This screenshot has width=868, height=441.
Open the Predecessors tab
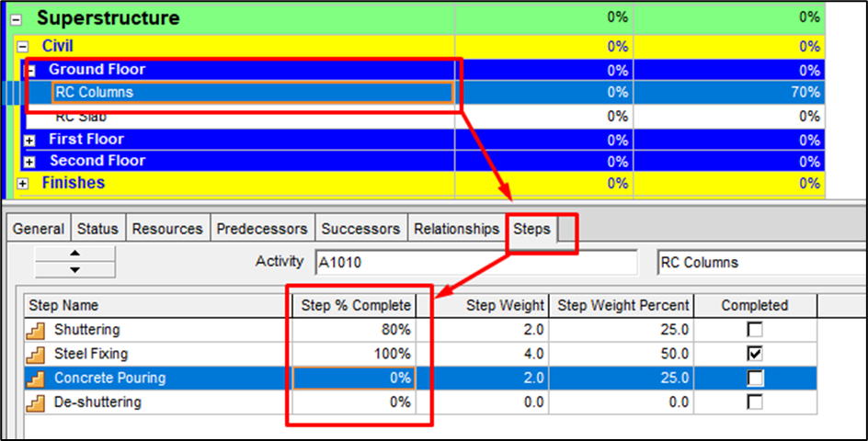(262, 229)
